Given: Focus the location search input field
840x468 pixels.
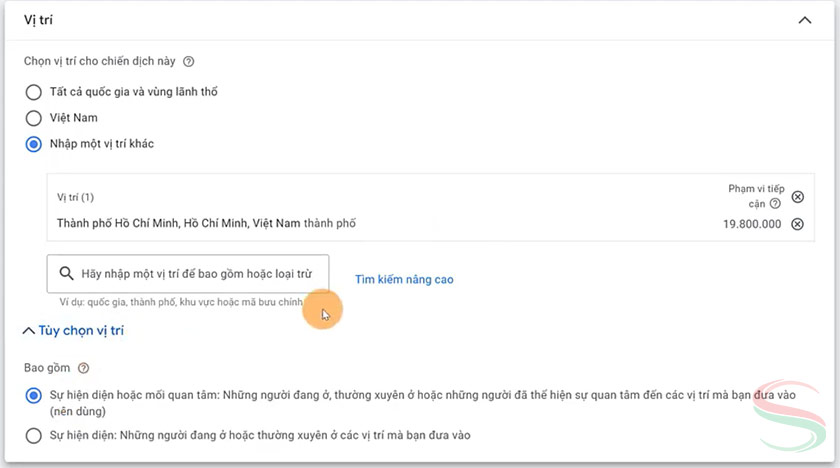Looking at the screenshot, I should [x=195, y=273].
